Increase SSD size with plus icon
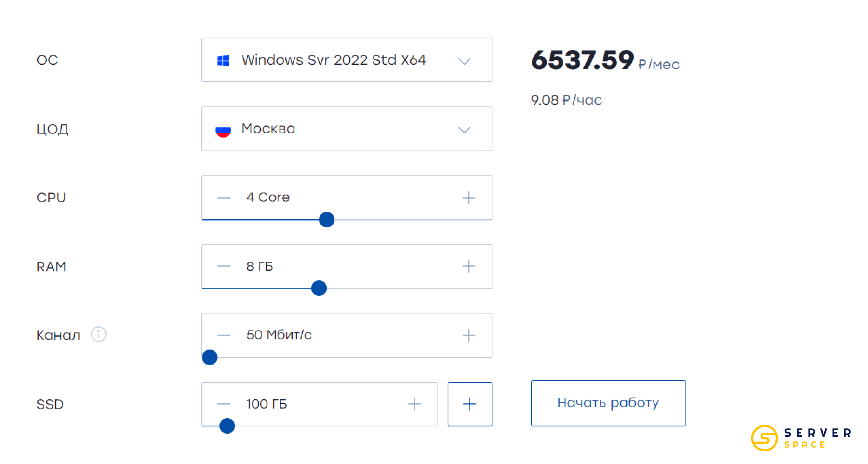 414,404
